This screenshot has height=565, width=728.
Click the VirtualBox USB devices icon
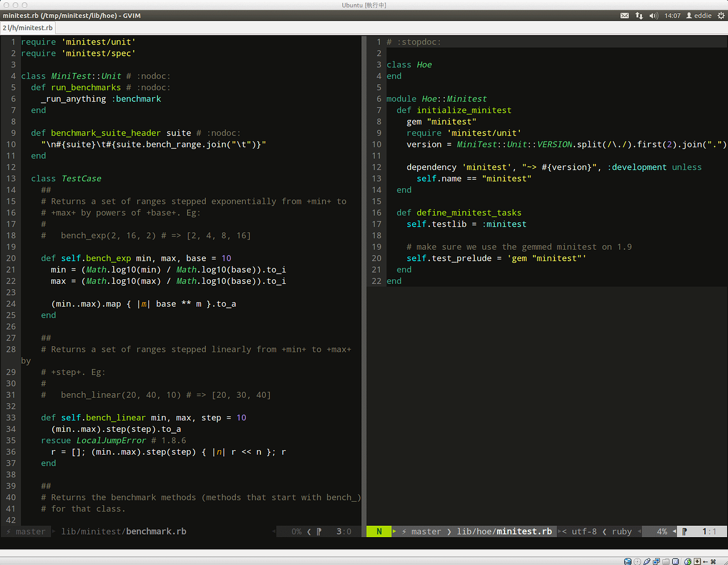pyautogui.click(x=647, y=561)
